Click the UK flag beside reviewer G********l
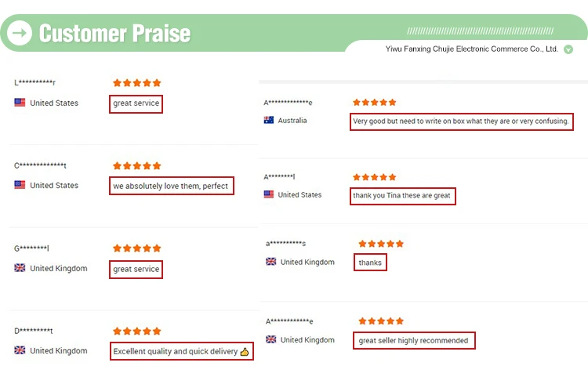Image resolution: width=588 pixels, height=377 pixels. [20, 268]
